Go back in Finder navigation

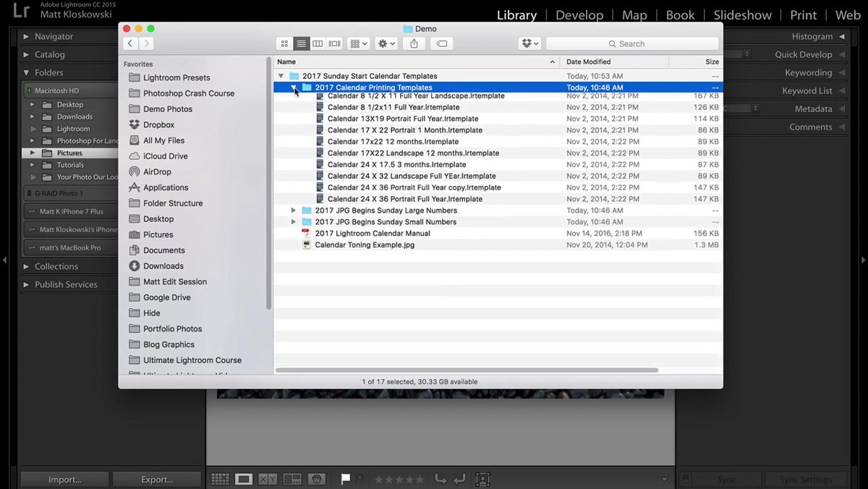tap(129, 43)
